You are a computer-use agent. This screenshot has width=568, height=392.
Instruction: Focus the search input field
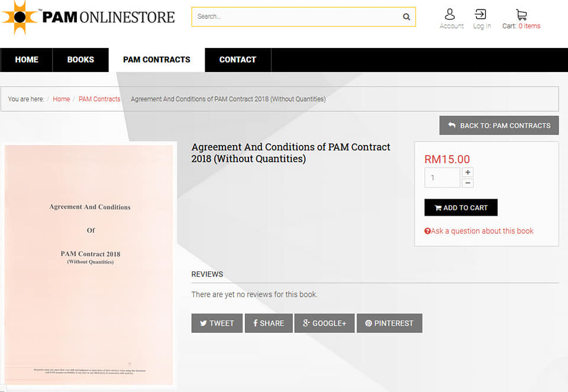pyautogui.click(x=304, y=17)
